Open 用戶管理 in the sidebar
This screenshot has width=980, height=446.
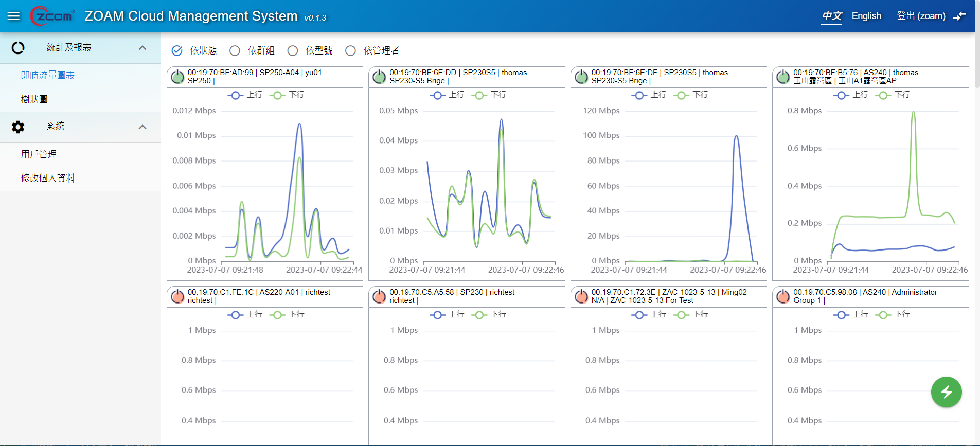[39, 154]
